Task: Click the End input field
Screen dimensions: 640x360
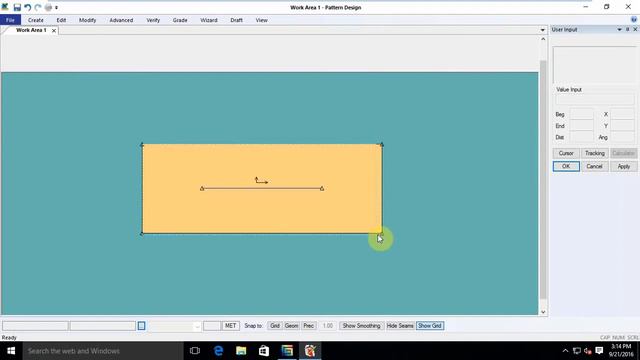Action: coord(582,126)
